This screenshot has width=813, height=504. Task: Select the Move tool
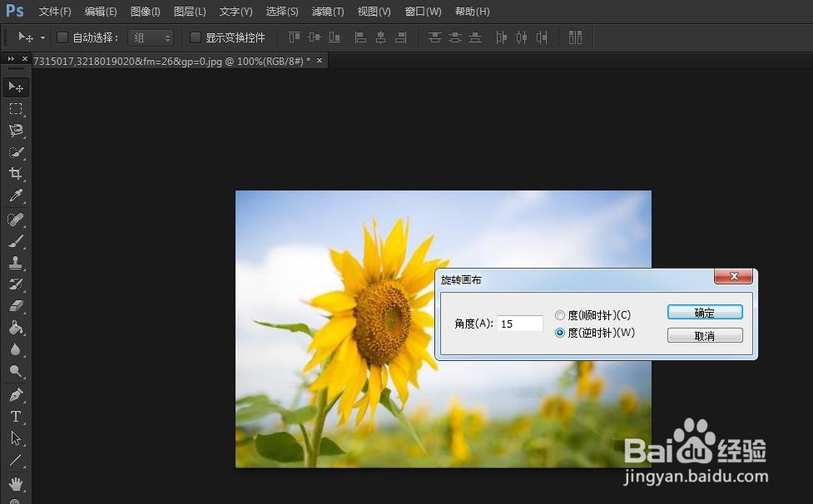(x=16, y=87)
